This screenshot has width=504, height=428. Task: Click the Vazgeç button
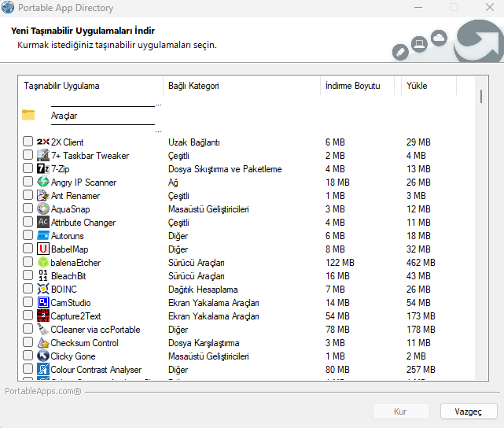coord(469,411)
